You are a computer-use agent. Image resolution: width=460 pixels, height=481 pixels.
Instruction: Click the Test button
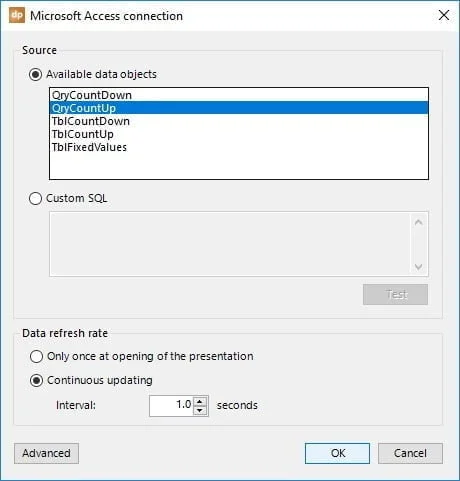tap(395, 294)
